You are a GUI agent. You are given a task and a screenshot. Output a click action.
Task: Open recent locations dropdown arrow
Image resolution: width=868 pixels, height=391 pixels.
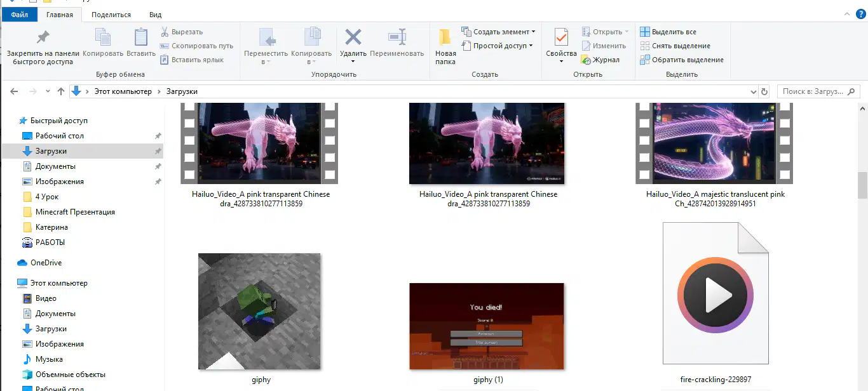coord(48,91)
